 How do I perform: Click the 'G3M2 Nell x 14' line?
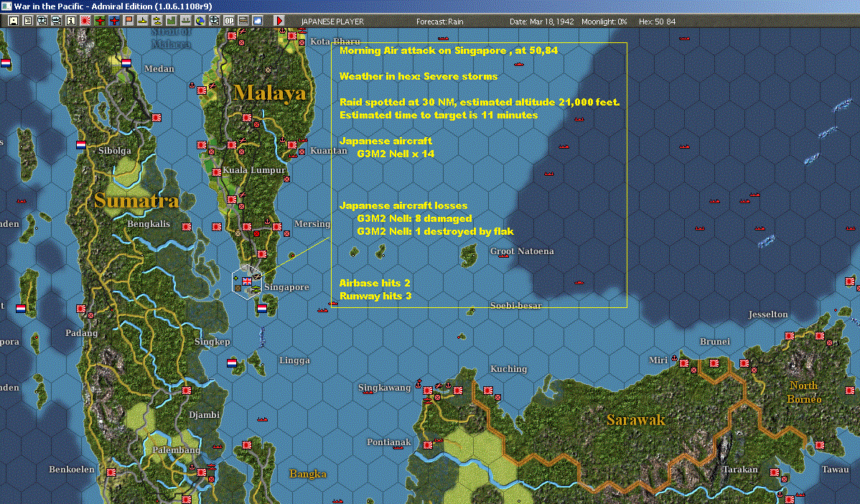[396, 154]
